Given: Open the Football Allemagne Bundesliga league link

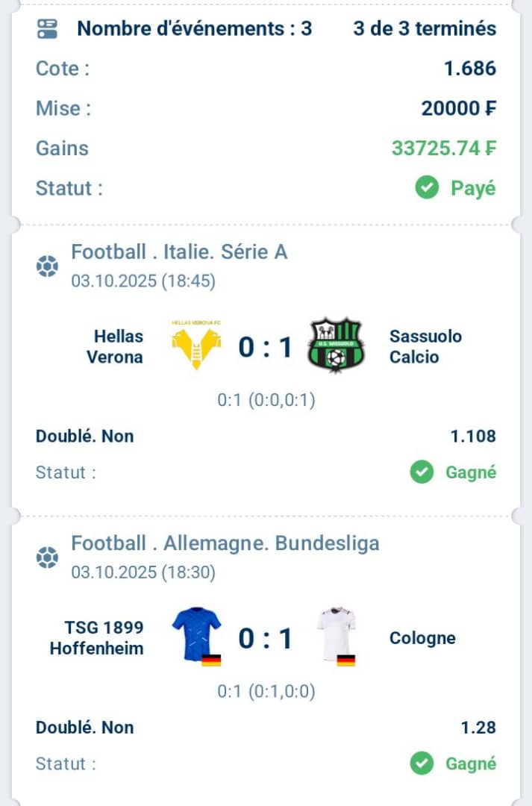Looking at the screenshot, I should (x=225, y=543).
